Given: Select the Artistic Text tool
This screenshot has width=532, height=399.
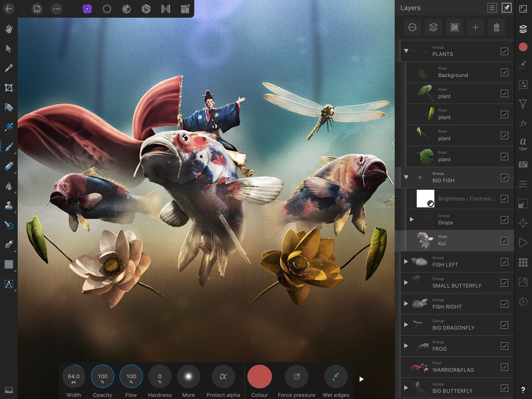Looking at the screenshot, I should coord(9,284).
